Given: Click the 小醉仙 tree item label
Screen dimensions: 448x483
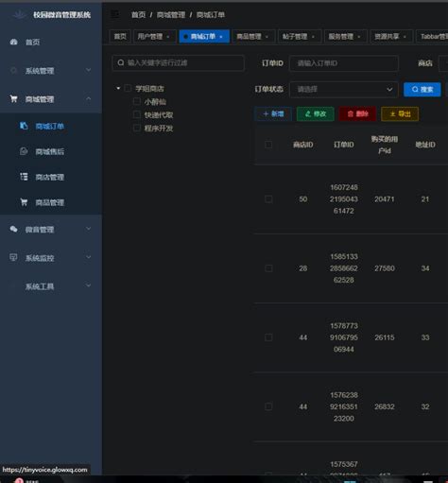Looking at the screenshot, I should click(x=155, y=102).
